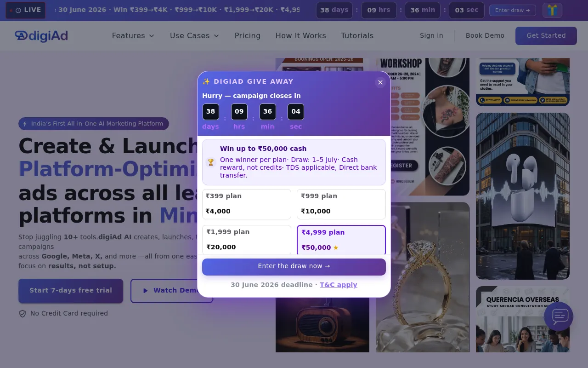
Task: Expand the Use Cases dropdown menu
Action: pyautogui.click(x=194, y=35)
